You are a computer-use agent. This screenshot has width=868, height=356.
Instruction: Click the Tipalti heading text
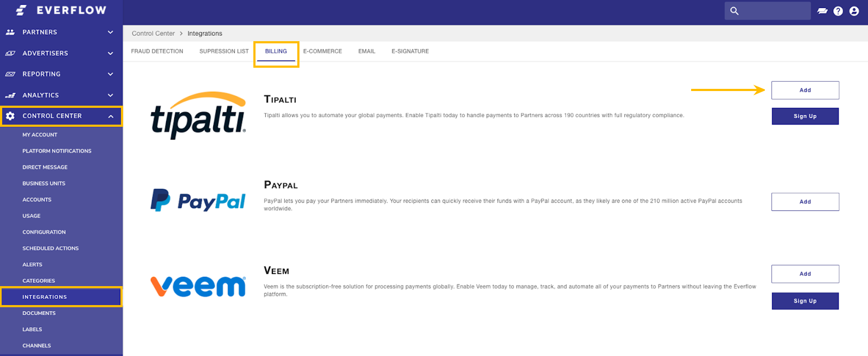tap(280, 100)
